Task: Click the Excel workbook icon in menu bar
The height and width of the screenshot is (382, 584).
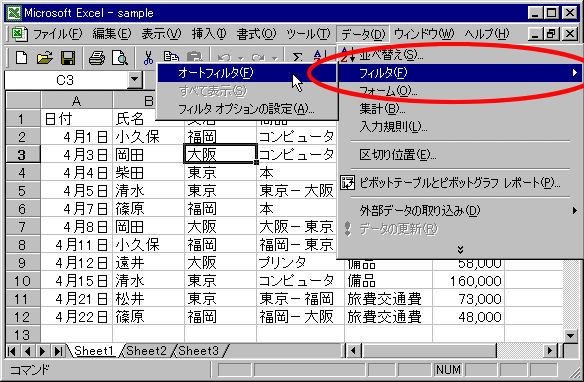Action: (18, 34)
